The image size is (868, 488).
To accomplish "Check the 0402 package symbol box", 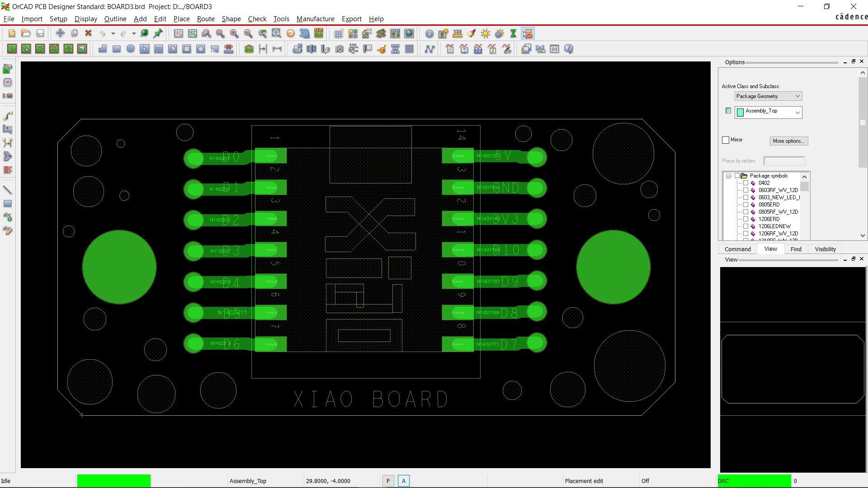I will (x=746, y=183).
